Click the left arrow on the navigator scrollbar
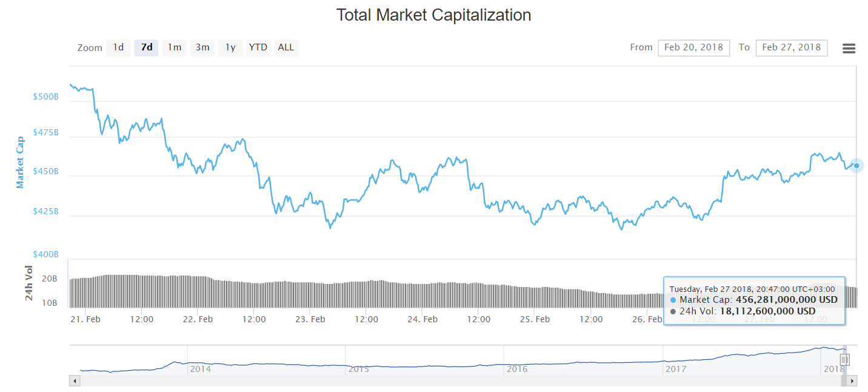The height and width of the screenshot is (392, 868). (75, 380)
